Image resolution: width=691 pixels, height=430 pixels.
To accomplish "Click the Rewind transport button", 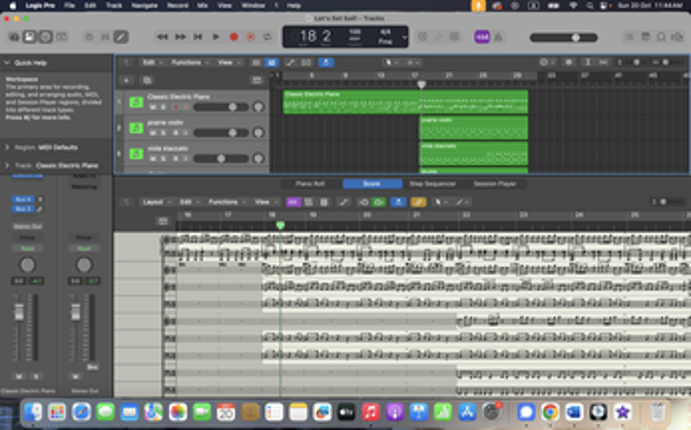I will coord(162,37).
